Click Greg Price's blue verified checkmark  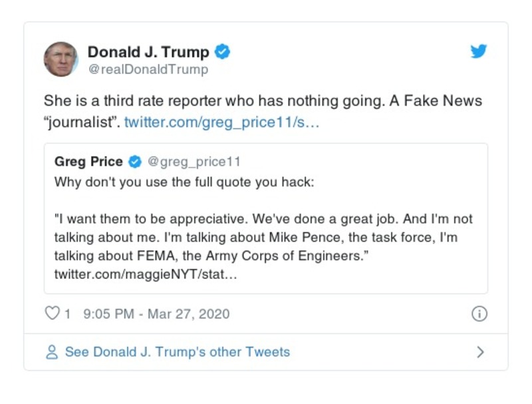click(x=136, y=160)
